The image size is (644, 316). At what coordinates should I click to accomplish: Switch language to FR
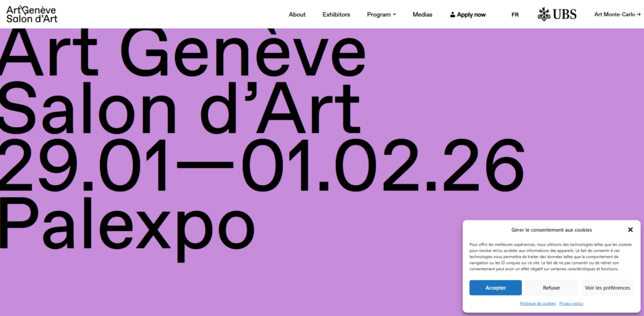point(515,14)
